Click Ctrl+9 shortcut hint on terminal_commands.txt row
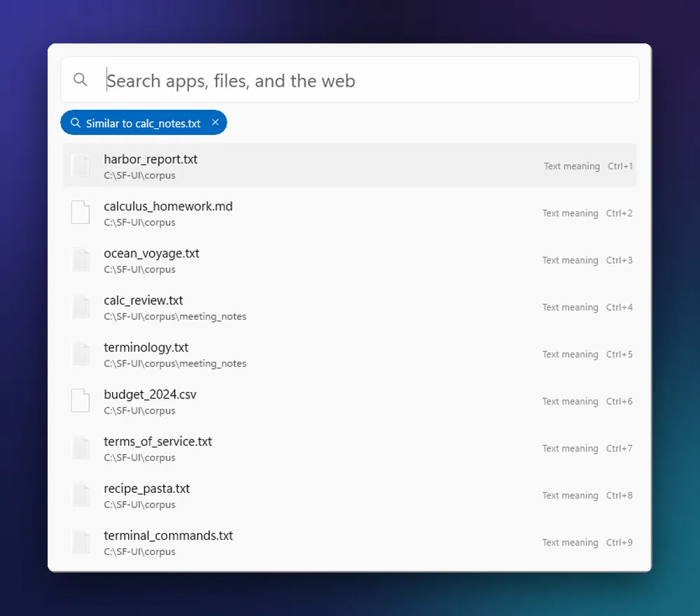Image resolution: width=700 pixels, height=616 pixels. pyautogui.click(x=619, y=542)
